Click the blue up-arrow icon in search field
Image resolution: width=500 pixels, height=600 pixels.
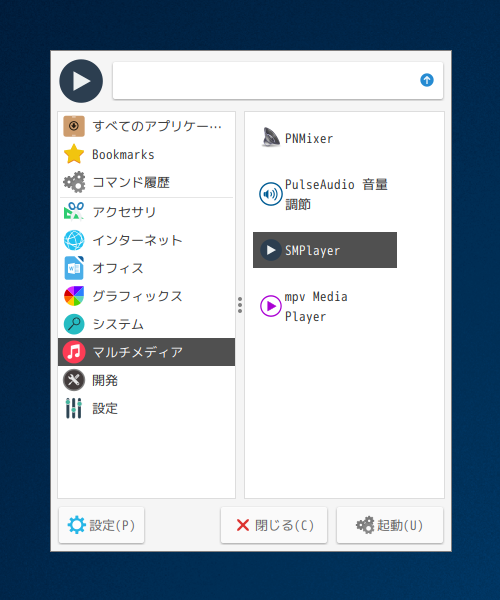point(427,80)
